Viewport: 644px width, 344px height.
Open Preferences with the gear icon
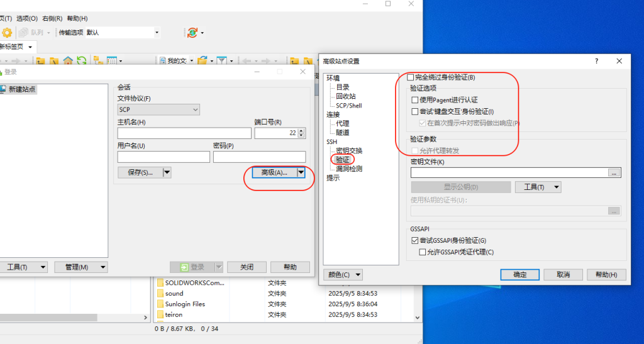7,33
